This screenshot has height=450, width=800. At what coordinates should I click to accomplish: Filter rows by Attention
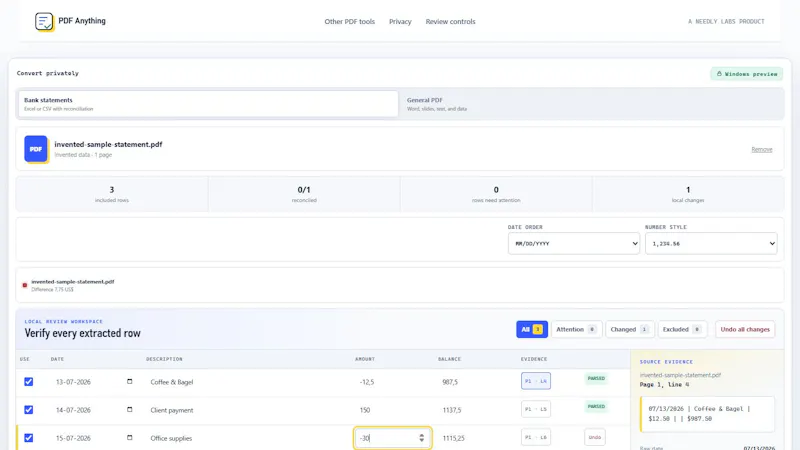577,329
